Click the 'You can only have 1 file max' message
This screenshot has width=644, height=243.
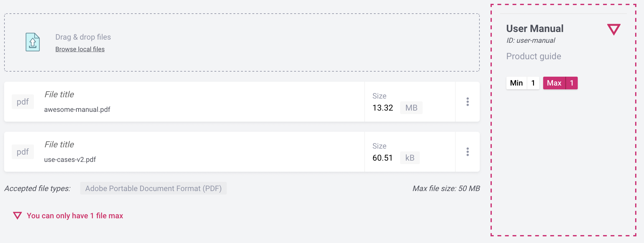(x=75, y=216)
